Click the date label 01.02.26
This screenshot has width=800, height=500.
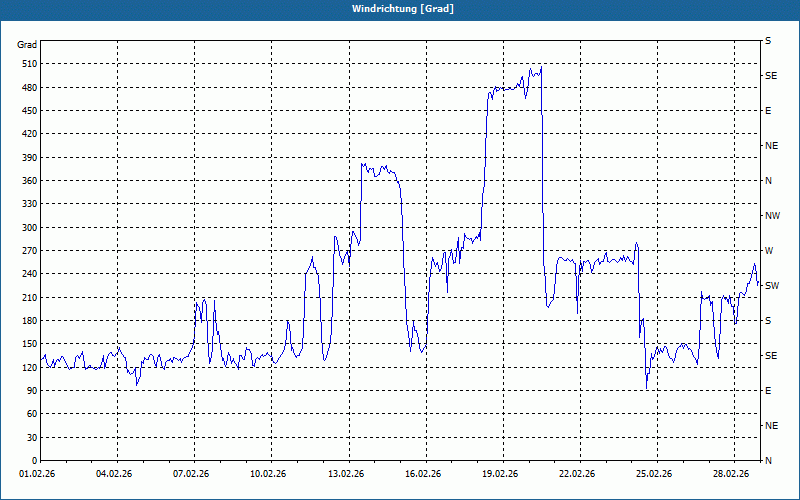click(x=37, y=474)
